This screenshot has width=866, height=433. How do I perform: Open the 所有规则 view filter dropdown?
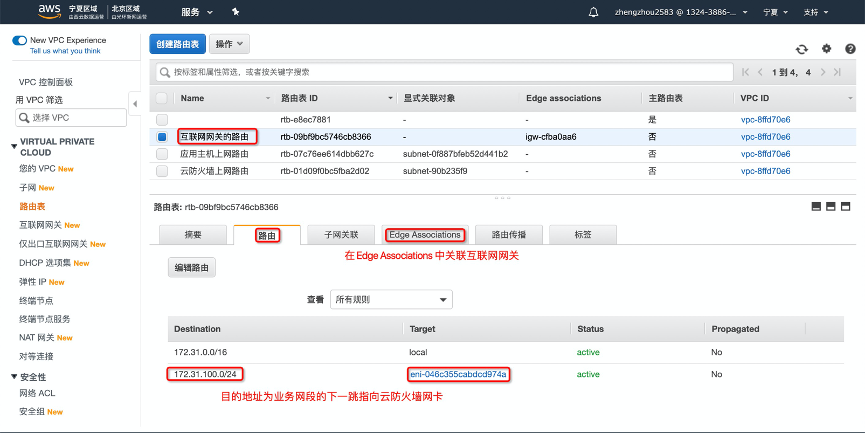pyautogui.click(x=393, y=299)
